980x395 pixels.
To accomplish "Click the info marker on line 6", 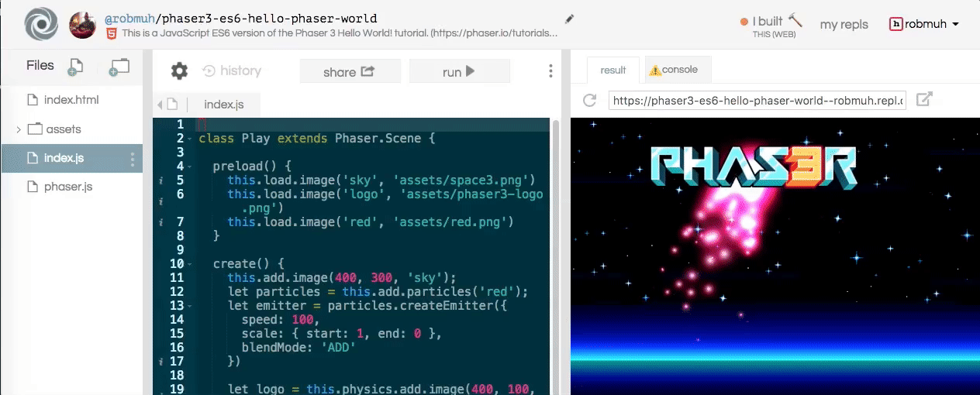I will point(160,201).
